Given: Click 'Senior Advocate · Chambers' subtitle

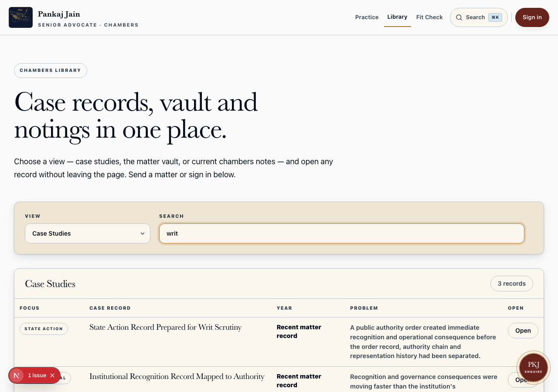Looking at the screenshot, I should [88, 25].
